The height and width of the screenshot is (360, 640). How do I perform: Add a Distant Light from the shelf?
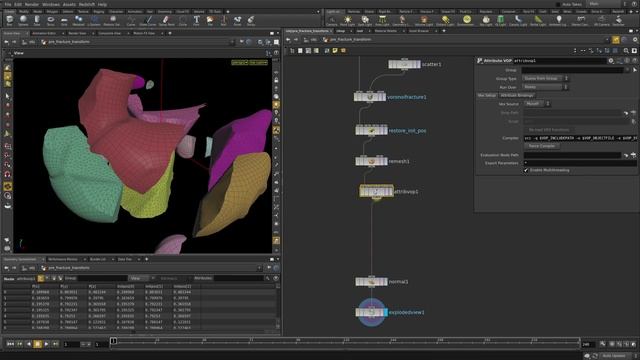(x=445, y=20)
